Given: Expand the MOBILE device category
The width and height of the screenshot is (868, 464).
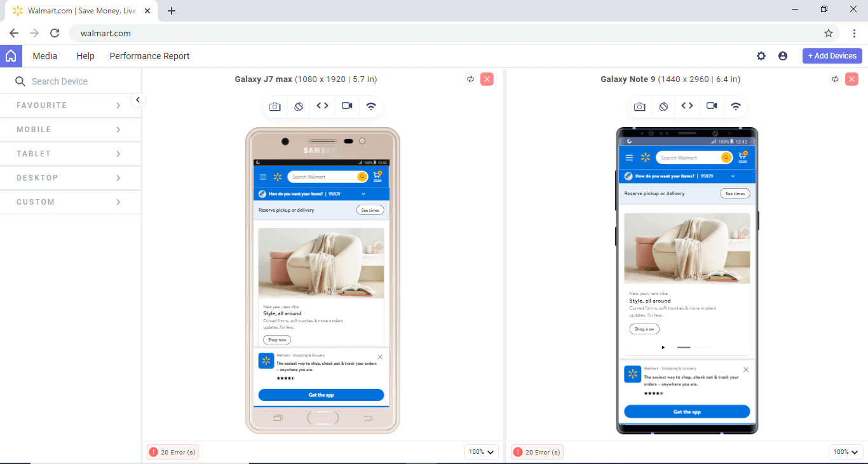Looking at the screenshot, I should click(71, 130).
